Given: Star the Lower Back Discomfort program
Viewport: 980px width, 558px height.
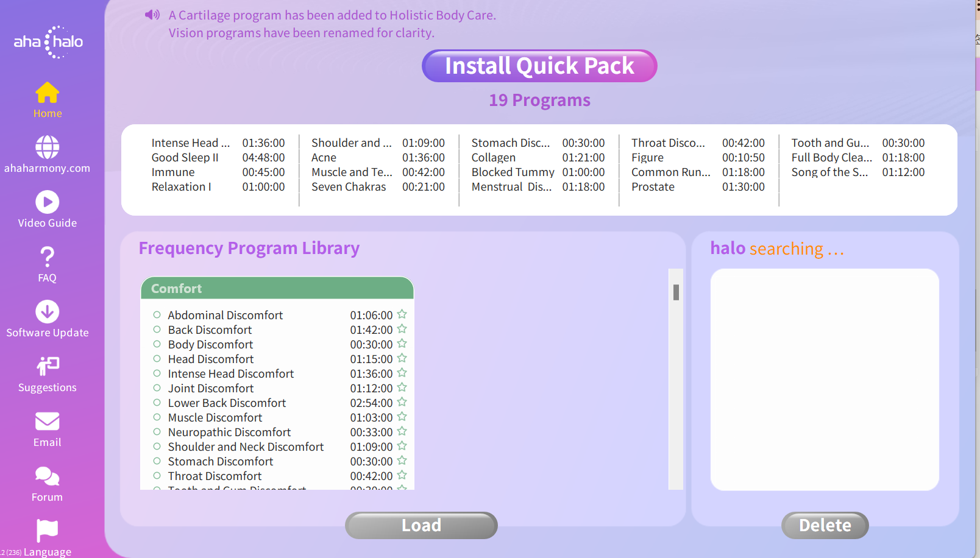Looking at the screenshot, I should click(402, 402).
